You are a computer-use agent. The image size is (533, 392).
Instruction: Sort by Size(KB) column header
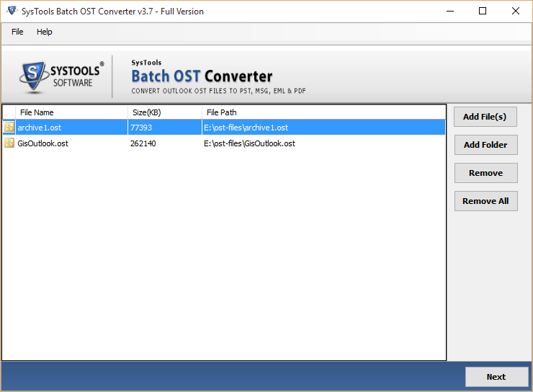[165, 112]
